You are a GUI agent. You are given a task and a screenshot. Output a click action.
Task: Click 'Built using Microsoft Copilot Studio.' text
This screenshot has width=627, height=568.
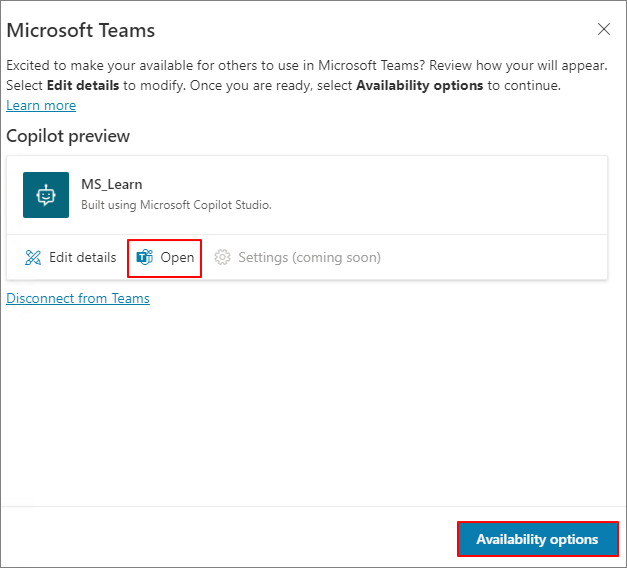click(176, 205)
